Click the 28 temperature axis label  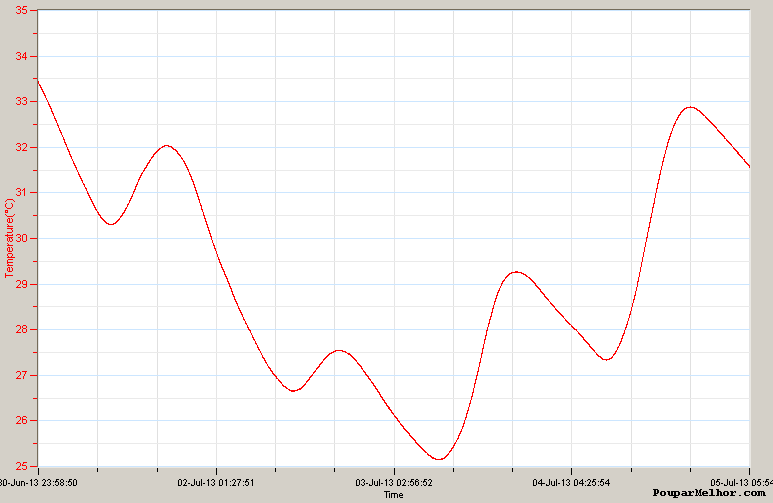click(22, 329)
